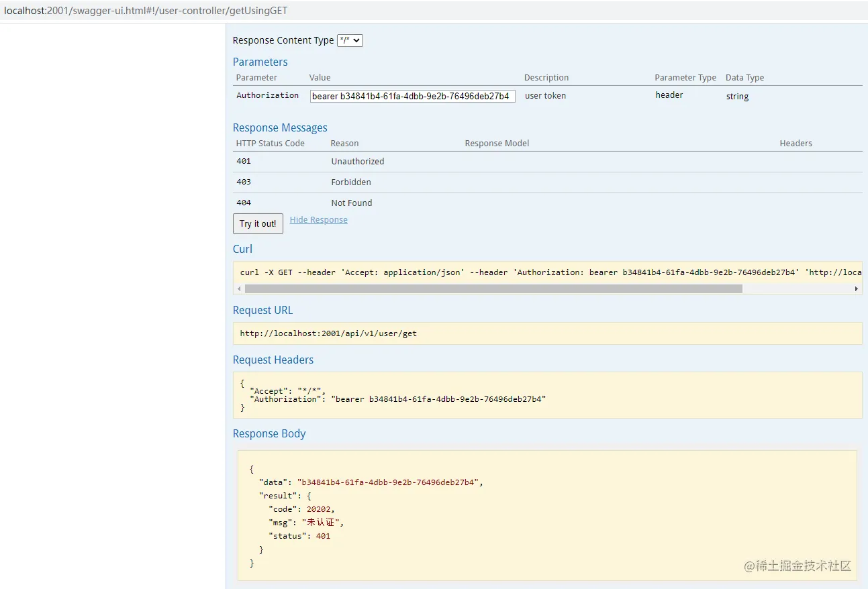Click the Response Model column header
Screen dimensions: 868x589
(x=497, y=144)
